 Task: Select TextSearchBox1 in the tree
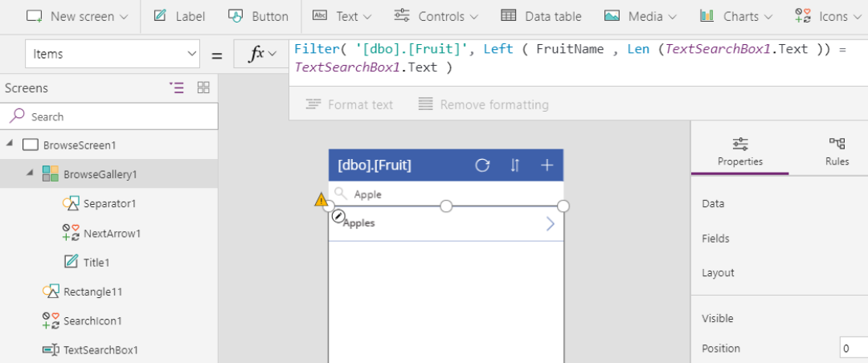click(x=100, y=349)
